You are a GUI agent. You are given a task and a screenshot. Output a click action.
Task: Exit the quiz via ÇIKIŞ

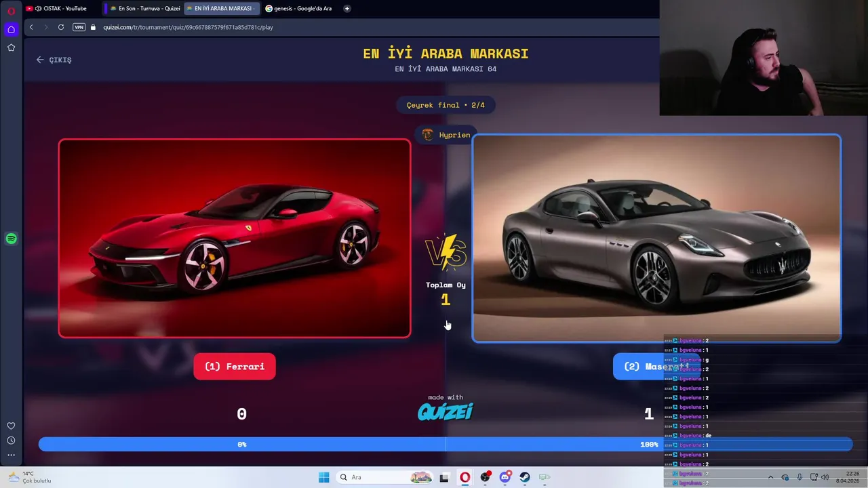coord(54,60)
